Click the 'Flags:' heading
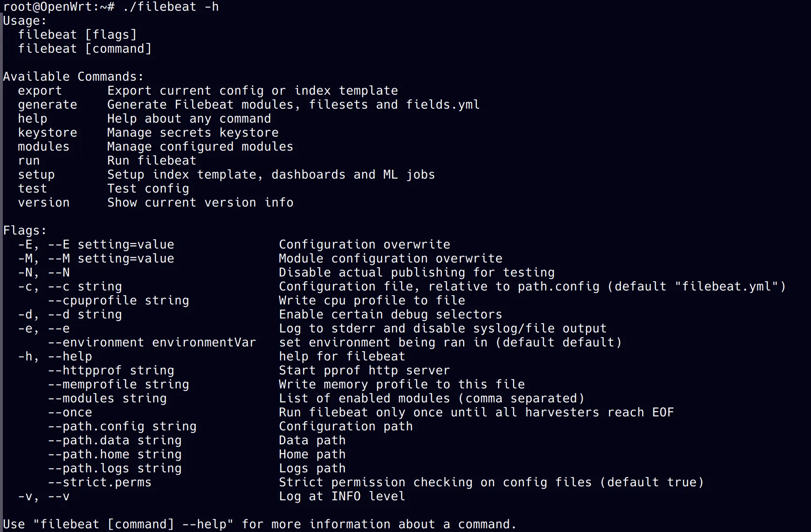Screen dimensions: 811x532 click(25, 231)
